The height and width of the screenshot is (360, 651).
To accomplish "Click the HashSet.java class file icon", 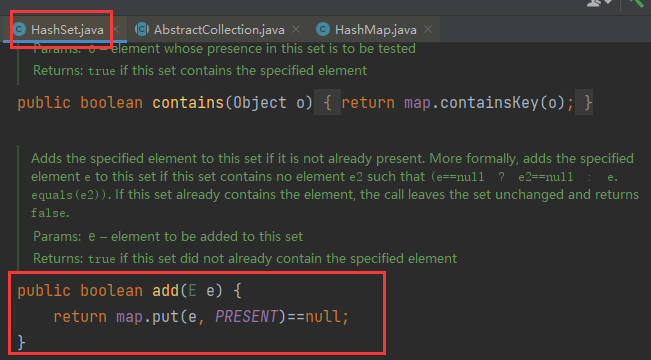I will point(20,29).
